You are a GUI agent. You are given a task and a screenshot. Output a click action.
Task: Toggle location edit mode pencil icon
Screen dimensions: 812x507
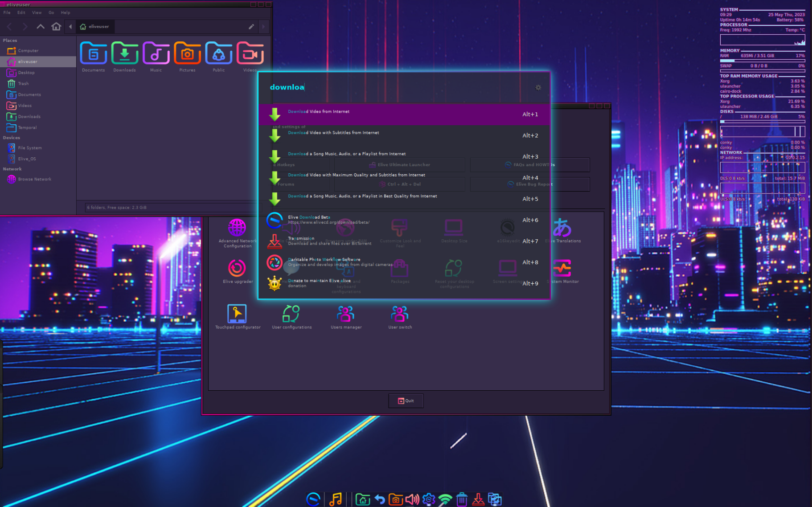point(251,27)
